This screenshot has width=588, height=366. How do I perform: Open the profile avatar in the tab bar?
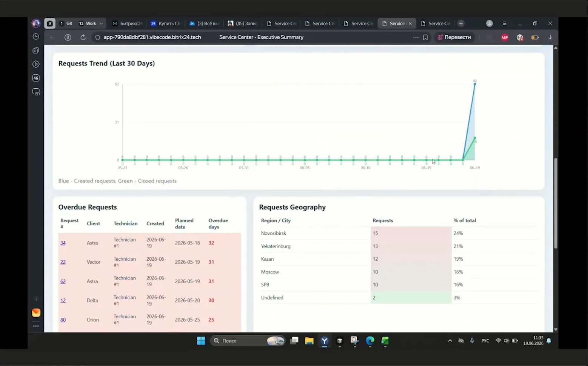[x=489, y=23]
